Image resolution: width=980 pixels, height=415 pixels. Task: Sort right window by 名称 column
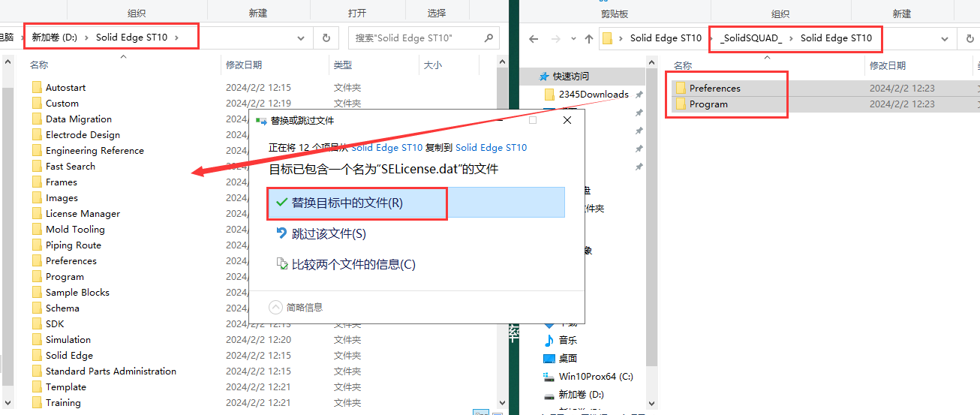point(683,65)
